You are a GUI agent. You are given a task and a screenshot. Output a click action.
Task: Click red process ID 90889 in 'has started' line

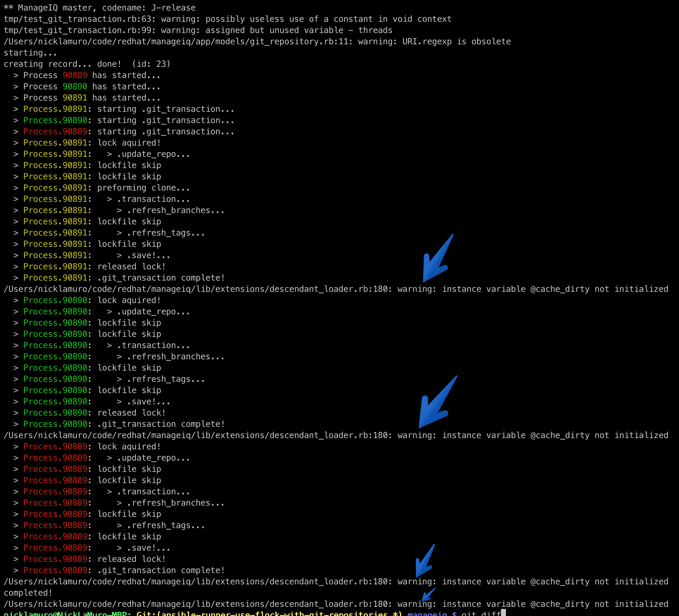(x=75, y=75)
